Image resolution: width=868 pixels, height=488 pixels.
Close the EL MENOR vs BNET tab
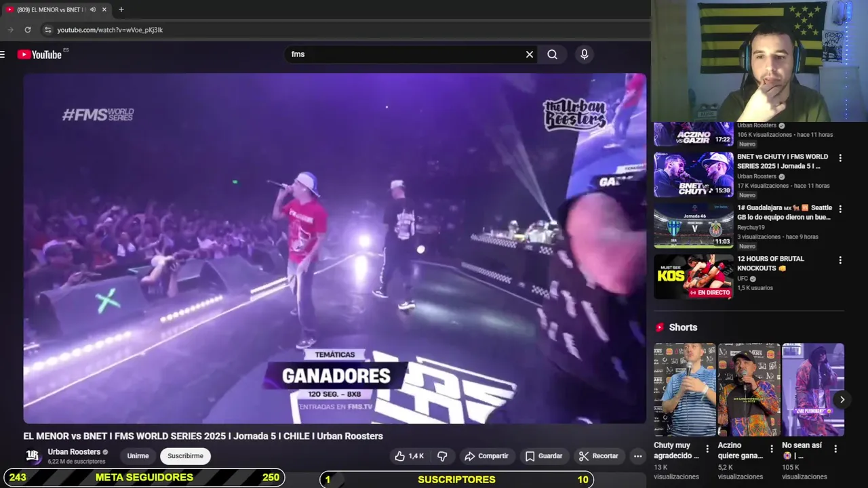pyautogui.click(x=104, y=9)
